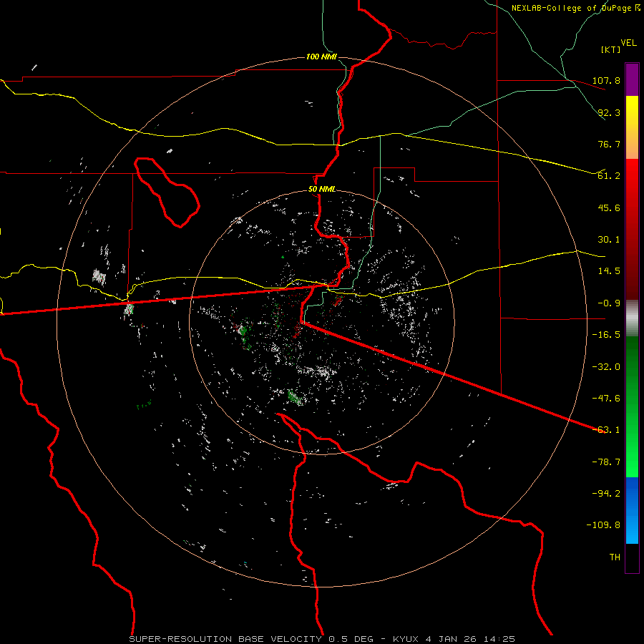Pick the yellow-orange segment of the velocity scale
The height and width of the screenshot is (644, 644).
(632, 127)
